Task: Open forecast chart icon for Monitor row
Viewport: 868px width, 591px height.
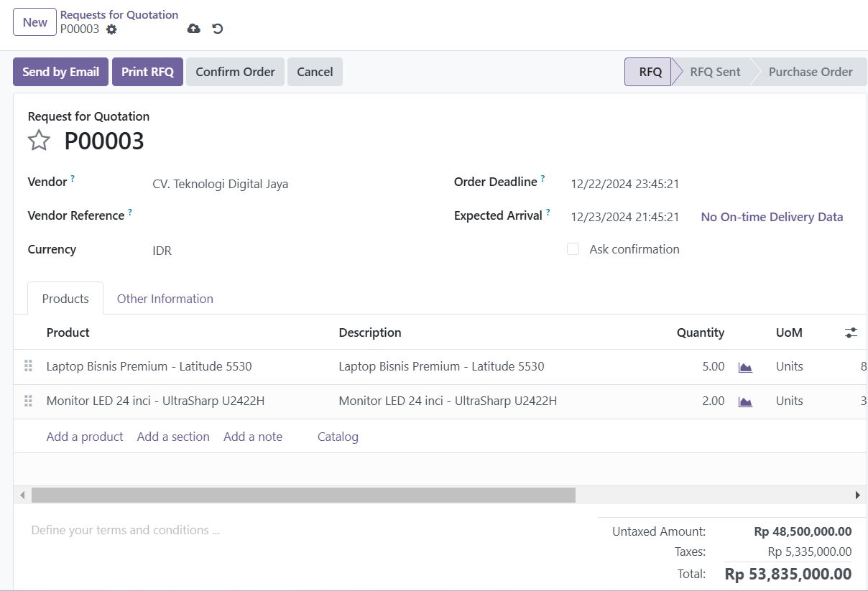Action: 745,401
